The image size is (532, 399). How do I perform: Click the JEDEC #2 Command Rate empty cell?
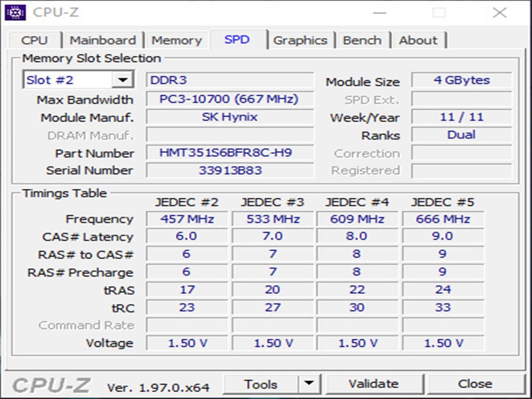[187, 325]
